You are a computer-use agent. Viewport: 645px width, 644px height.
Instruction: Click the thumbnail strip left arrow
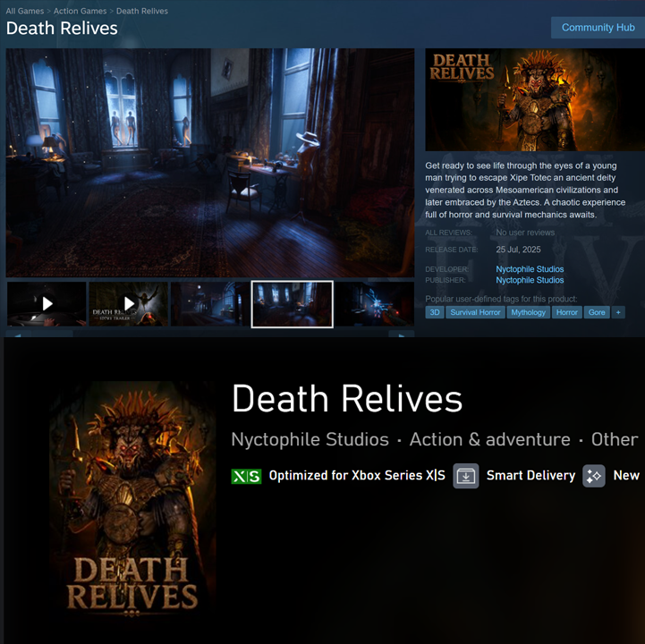(18, 334)
